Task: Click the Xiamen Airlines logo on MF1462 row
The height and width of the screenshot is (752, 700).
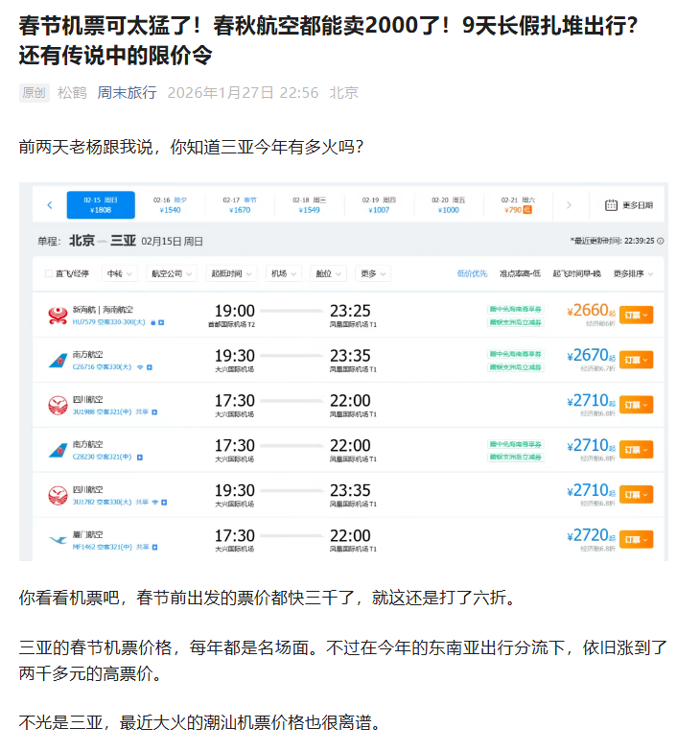Action: point(58,540)
